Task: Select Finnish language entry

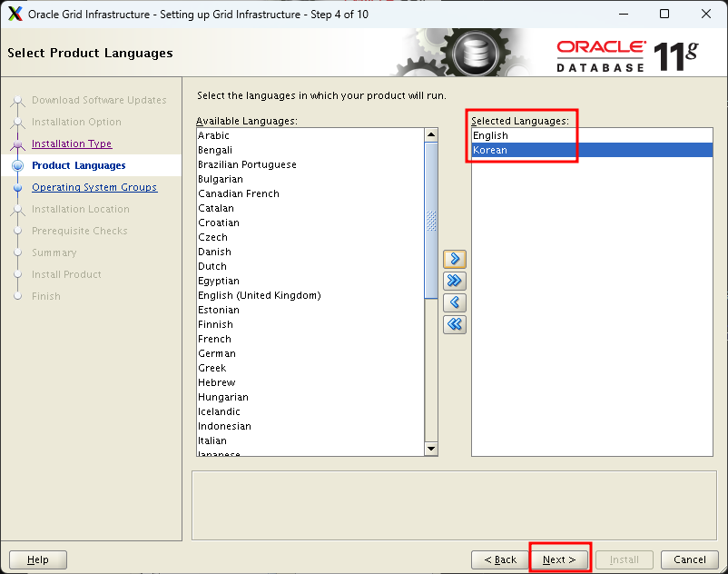Action: (x=310, y=324)
